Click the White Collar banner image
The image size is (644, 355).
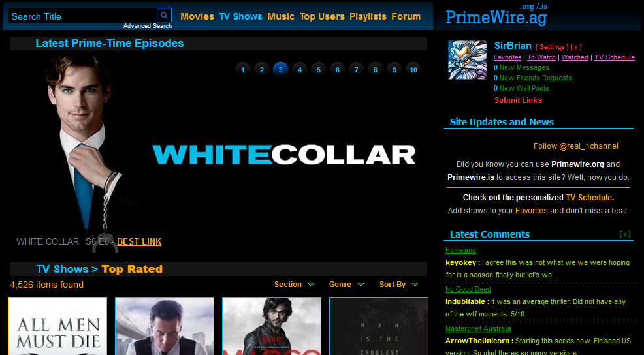pyautogui.click(x=217, y=154)
